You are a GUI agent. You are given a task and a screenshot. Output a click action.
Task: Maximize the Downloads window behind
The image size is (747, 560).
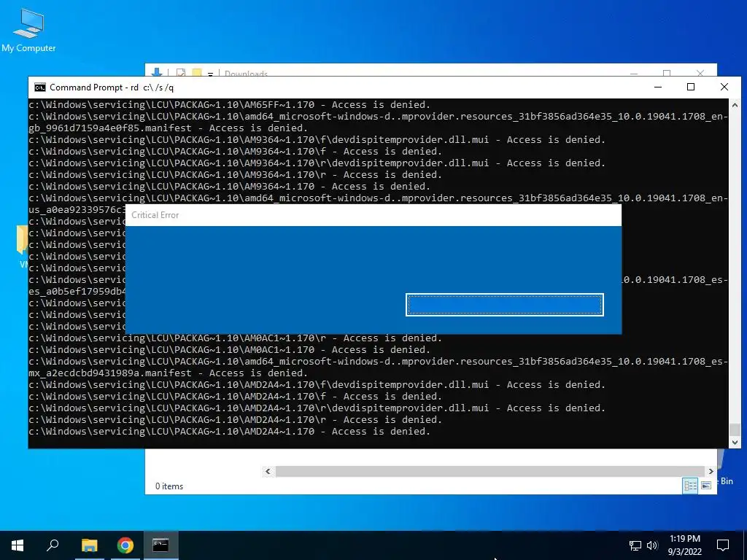pos(667,72)
